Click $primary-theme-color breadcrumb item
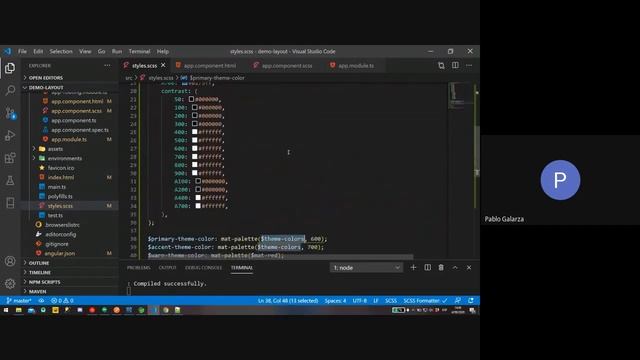Screen dimensions: 640x360 pyautogui.click(x=217, y=78)
